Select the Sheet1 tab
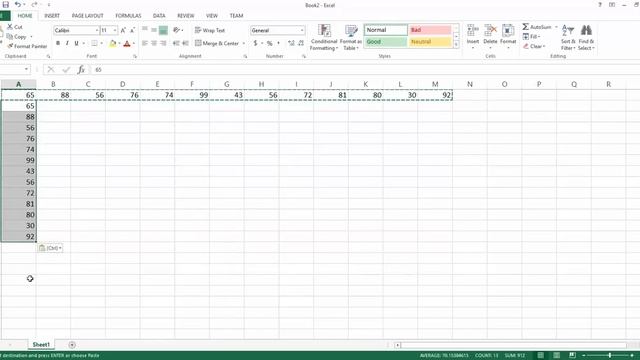The image size is (640, 360). pos(41,345)
